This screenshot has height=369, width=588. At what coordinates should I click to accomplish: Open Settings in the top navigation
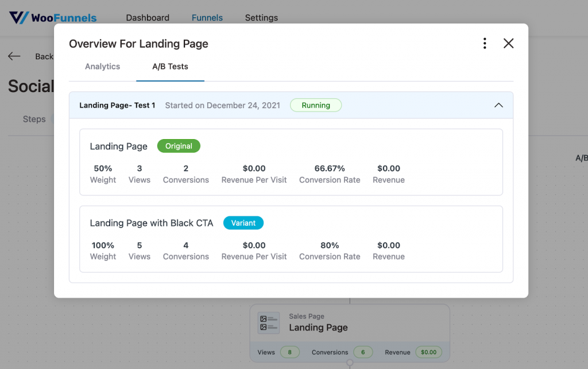coord(261,18)
